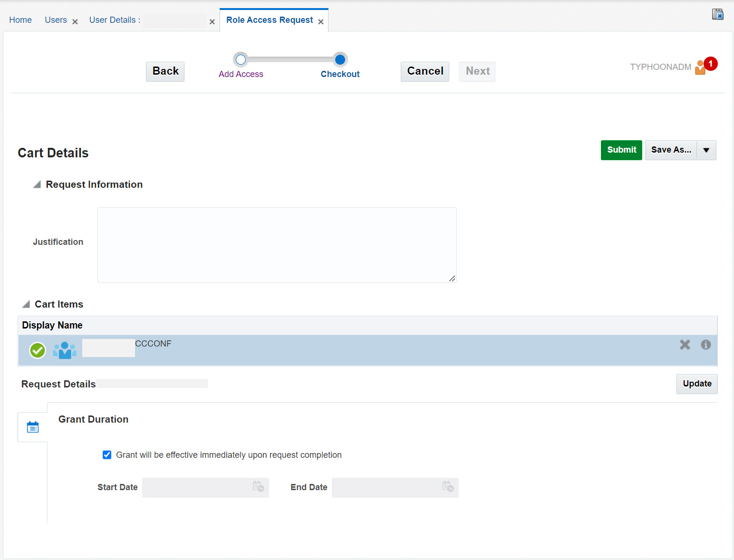Collapse the Request Information section
The width and height of the screenshot is (734, 560).
click(x=36, y=184)
